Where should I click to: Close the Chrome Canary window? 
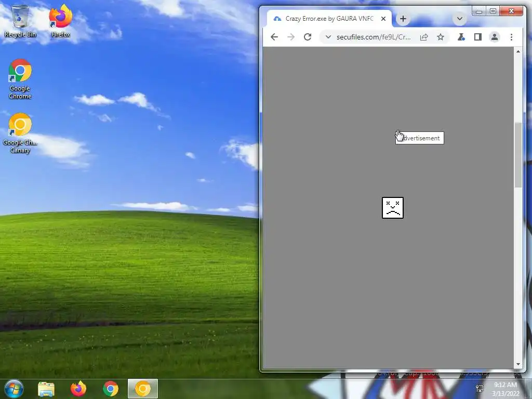(511, 11)
